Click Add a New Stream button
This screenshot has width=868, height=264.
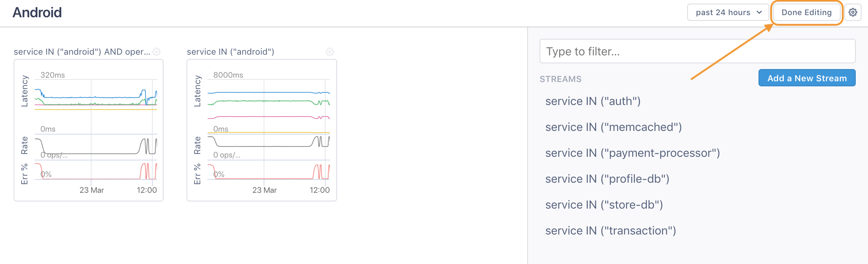coord(807,78)
